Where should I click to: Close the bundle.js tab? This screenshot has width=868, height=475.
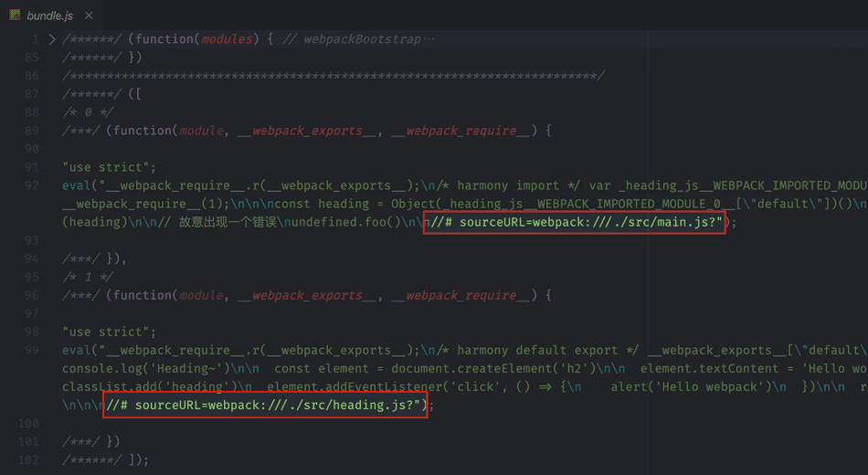pos(89,16)
